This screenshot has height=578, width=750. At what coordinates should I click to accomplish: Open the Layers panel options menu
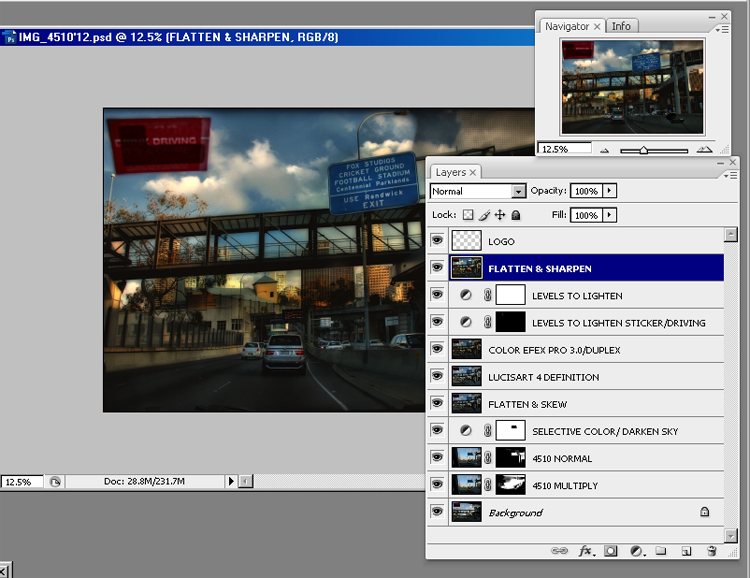tap(730, 176)
